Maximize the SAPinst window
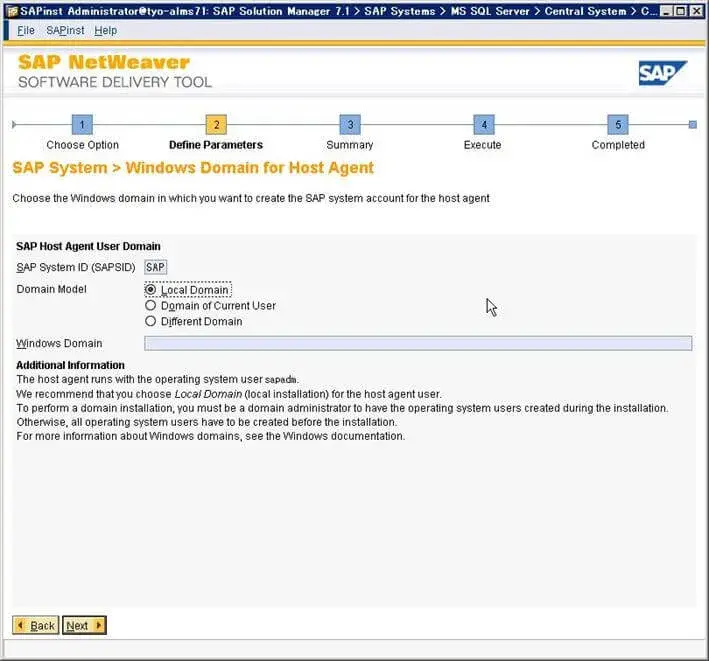This screenshot has height=661, width=709. pos(680,11)
